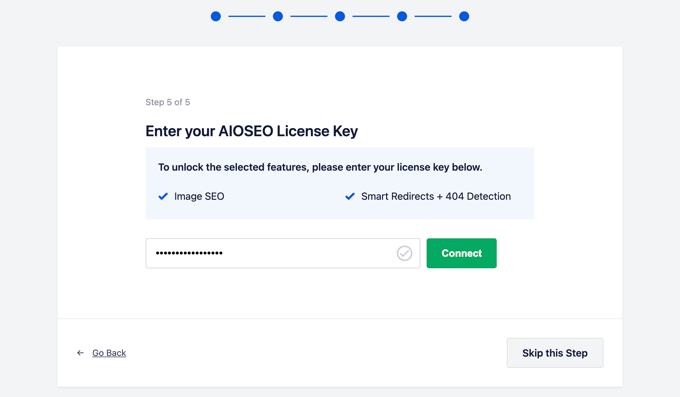The height and width of the screenshot is (397, 680).
Task: Click the 'Image SEO' feature text
Action: click(199, 196)
